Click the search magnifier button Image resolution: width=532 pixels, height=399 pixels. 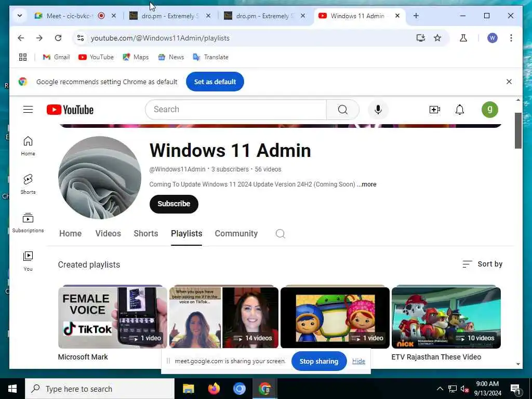(x=343, y=110)
